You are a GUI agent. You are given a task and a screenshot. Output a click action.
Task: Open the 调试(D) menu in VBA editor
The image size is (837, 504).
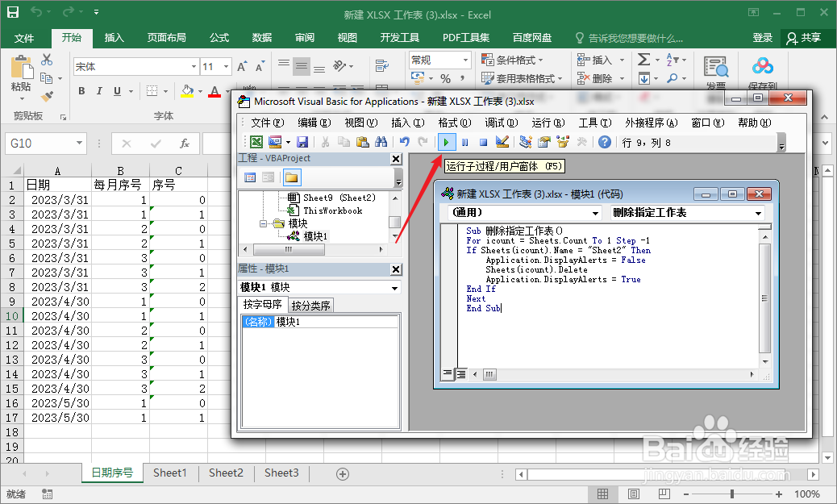502,123
